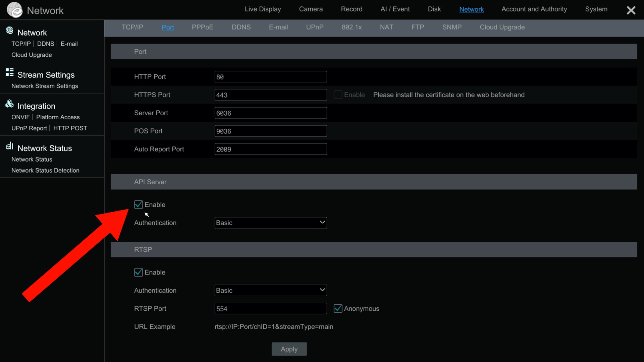The height and width of the screenshot is (362, 644).
Task: Open Network Status Detection link
Action: pyautogui.click(x=45, y=170)
